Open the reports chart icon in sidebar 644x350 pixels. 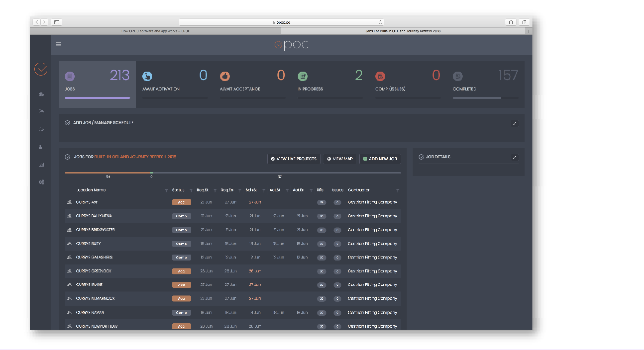(41, 165)
